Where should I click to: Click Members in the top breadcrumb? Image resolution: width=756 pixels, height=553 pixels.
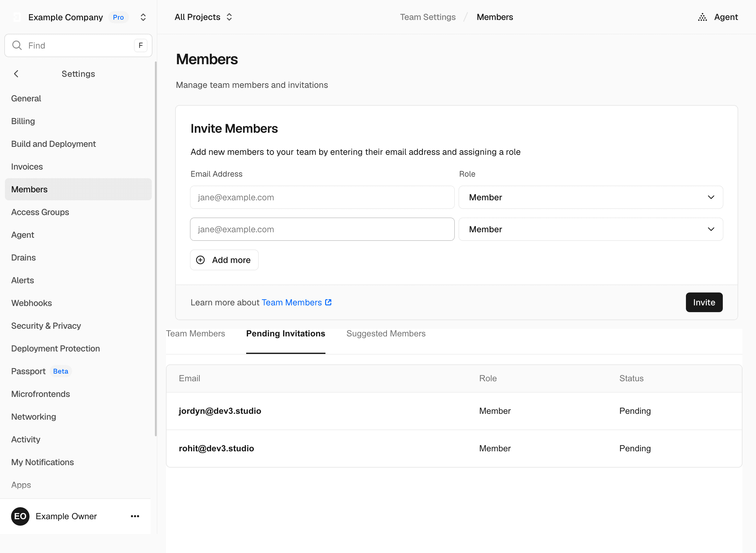point(494,17)
